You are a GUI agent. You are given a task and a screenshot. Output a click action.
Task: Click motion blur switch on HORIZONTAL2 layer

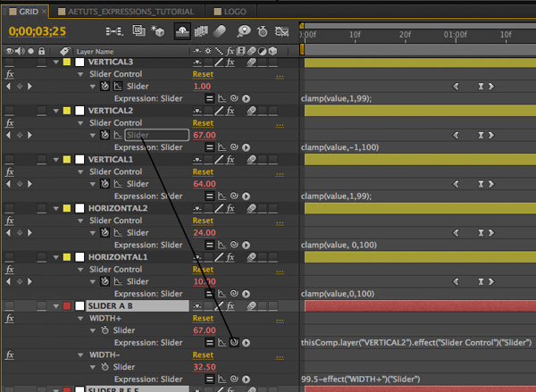[252, 208]
